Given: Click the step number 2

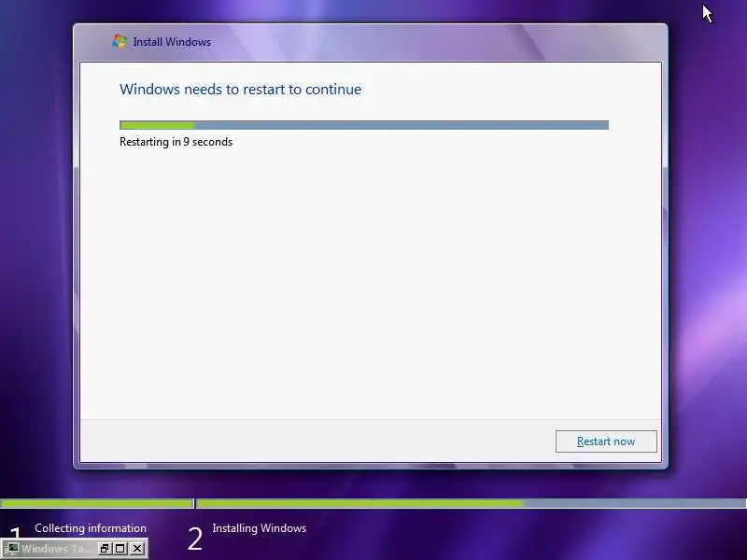Looking at the screenshot, I should click(x=195, y=539).
